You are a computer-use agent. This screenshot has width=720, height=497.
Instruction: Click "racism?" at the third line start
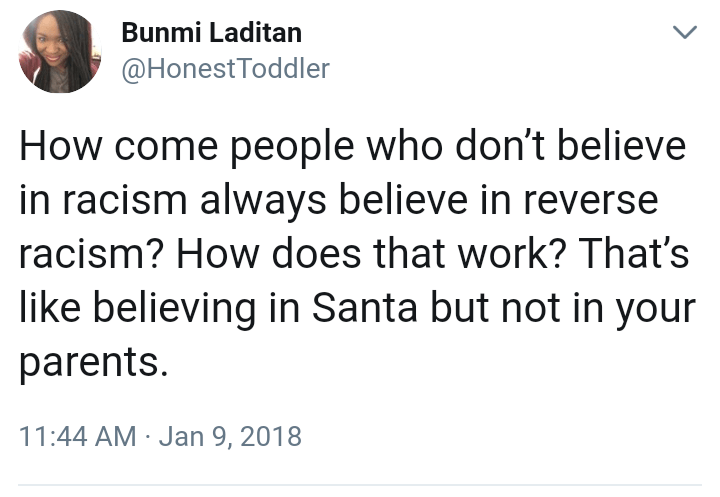point(83,255)
